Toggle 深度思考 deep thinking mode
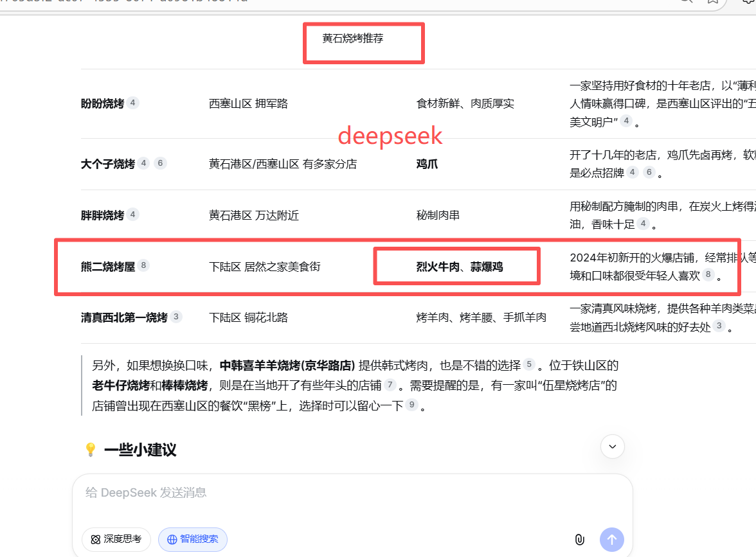Image resolution: width=756 pixels, height=557 pixels. click(116, 539)
